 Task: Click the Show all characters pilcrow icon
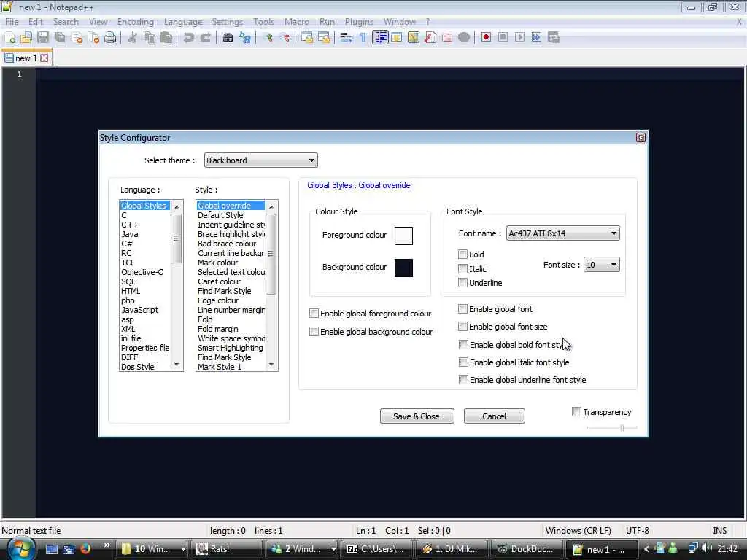click(x=363, y=38)
